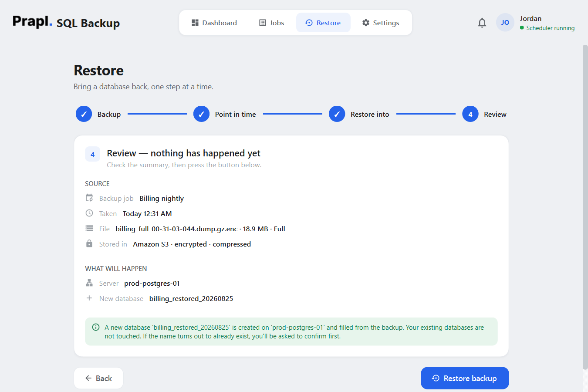This screenshot has width=588, height=392.
Task: Click the prod-postgres-01 server value
Action: tap(152, 283)
